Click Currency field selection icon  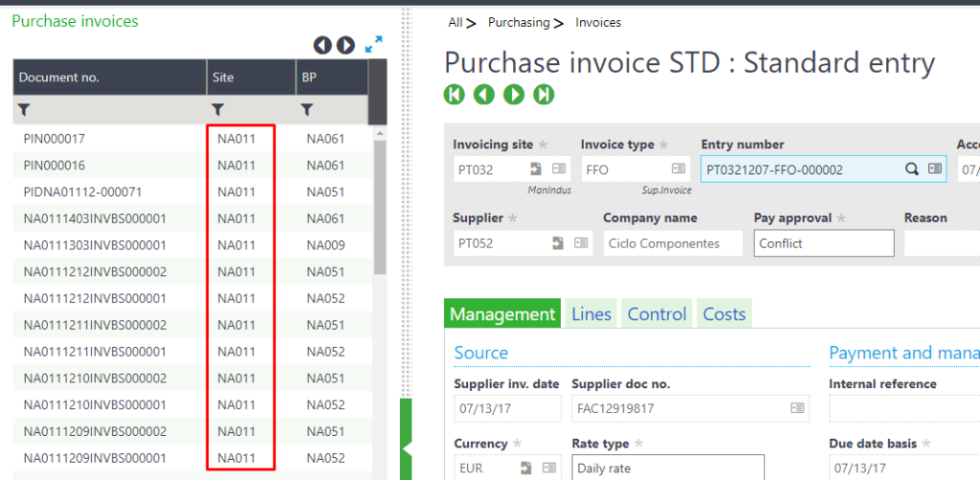tap(548, 469)
